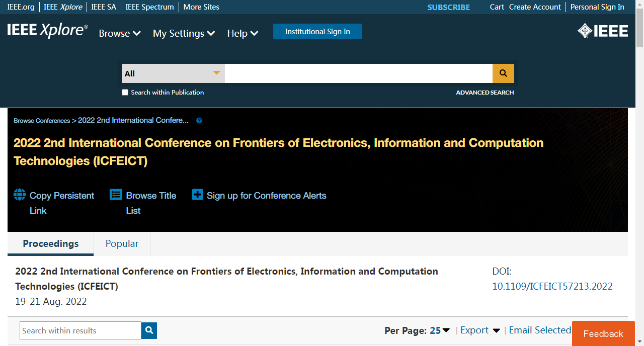
Task: Click the yellow ICFEICT conference title heading
Action: [x=278, y=152]
